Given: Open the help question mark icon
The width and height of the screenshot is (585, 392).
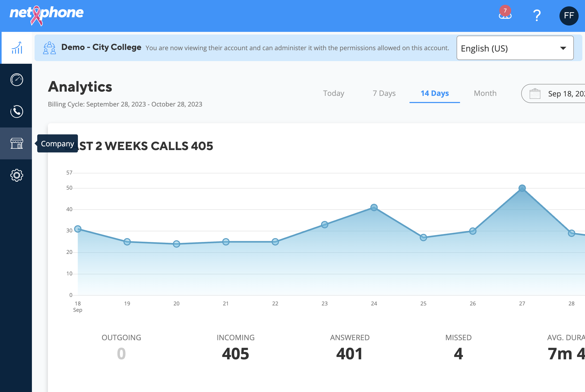Looking at the screenshot, I should click(537, 15).
